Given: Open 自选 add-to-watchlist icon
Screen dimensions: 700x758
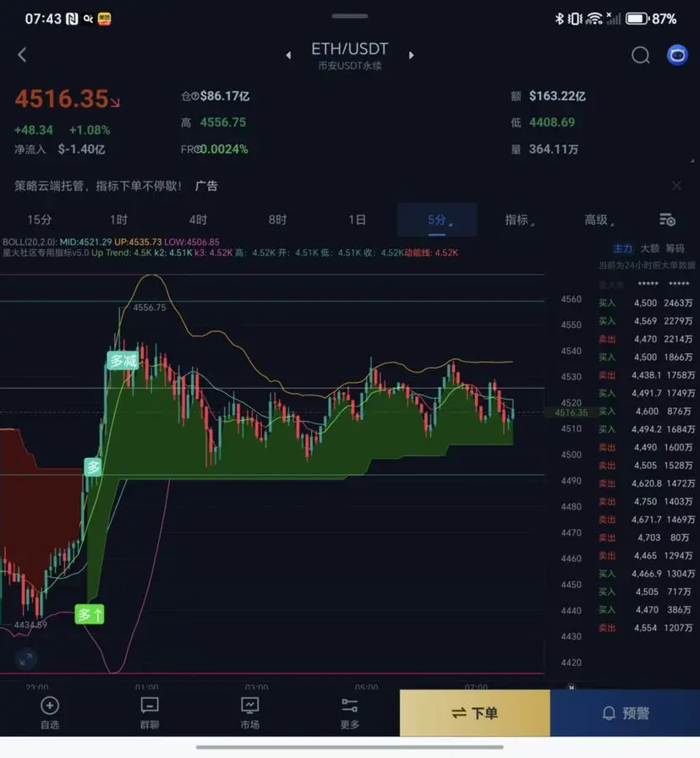Looking at the screenshot, I should pos(50,713).
